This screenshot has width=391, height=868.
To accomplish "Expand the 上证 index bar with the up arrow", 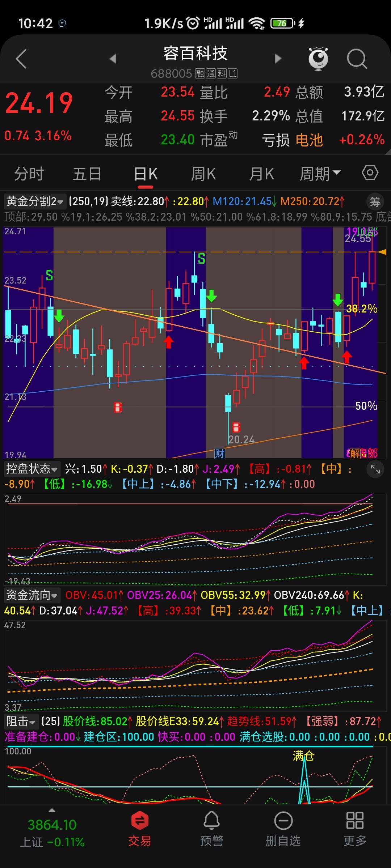I will pyautogui.click(x=52, y=810).
